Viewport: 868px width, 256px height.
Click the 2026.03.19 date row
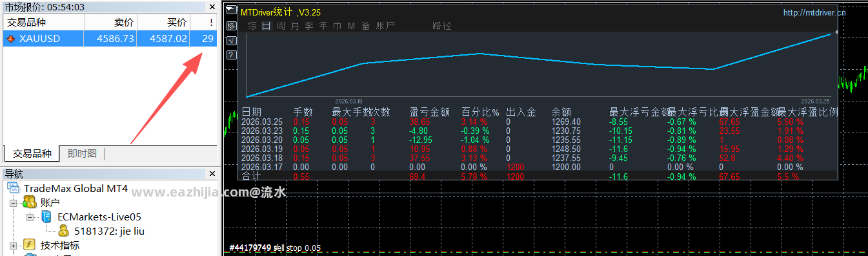262,149
